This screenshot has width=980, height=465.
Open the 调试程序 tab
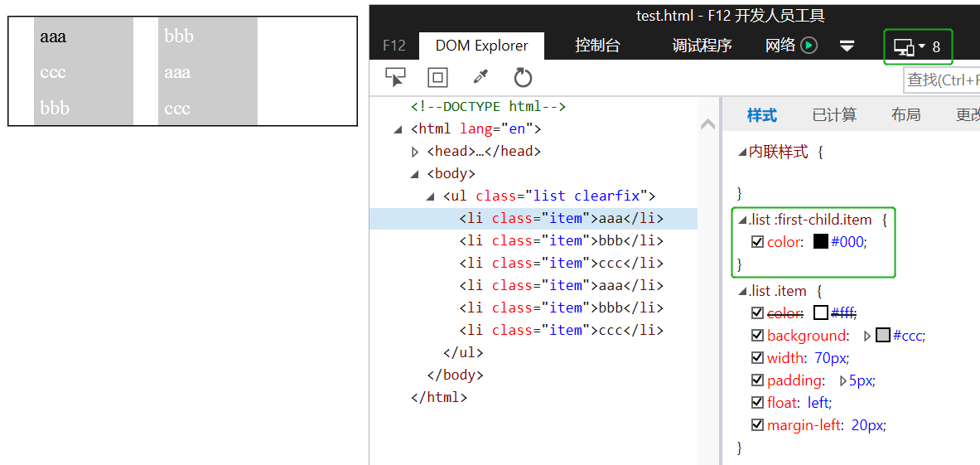point(702,46)
